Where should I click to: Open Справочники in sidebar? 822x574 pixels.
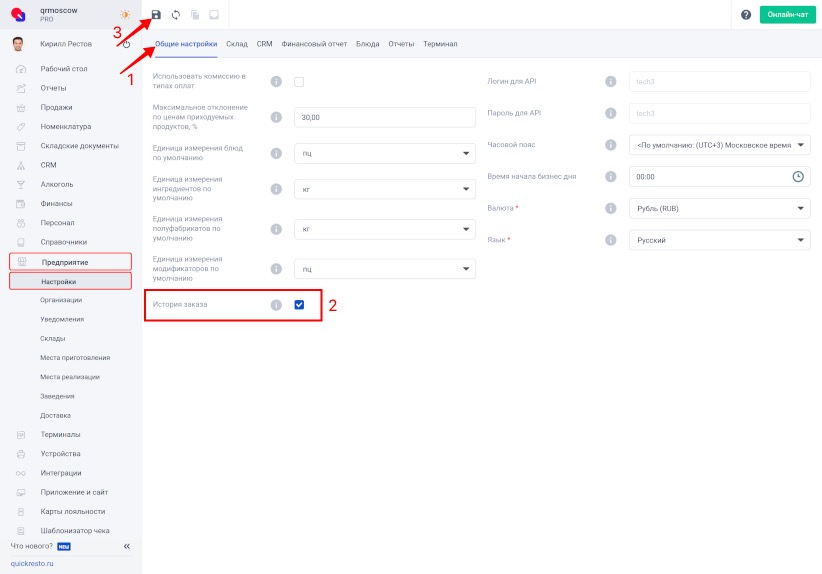point(63,242)
